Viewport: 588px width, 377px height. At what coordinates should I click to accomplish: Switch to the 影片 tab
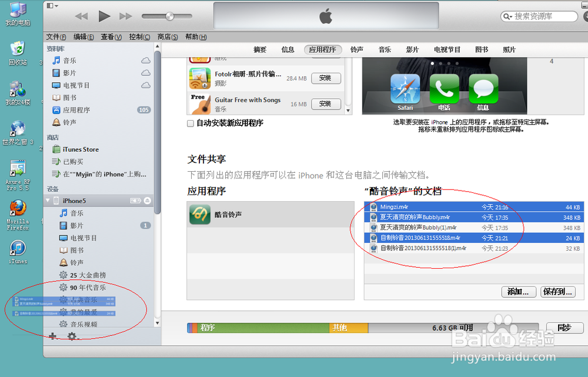pyautogui.click(x=412, y=49)
